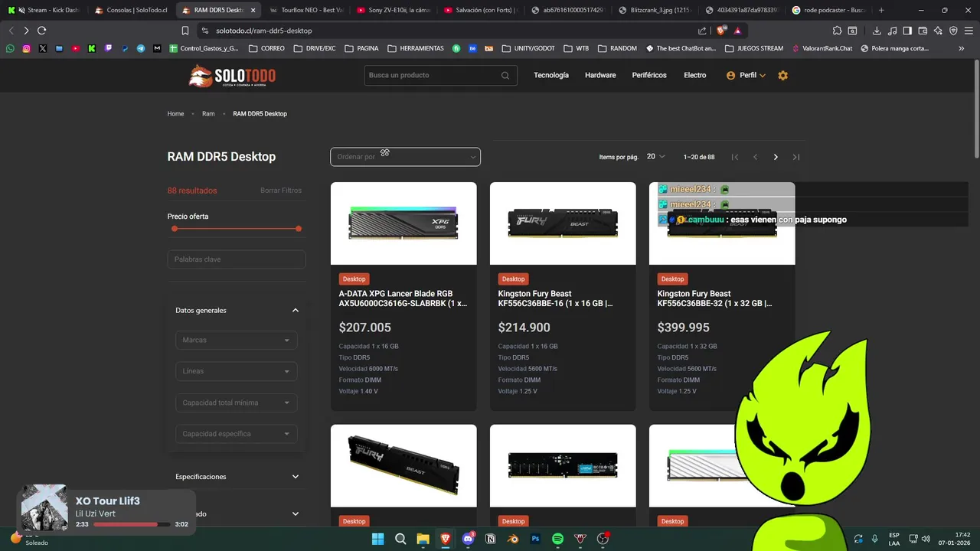This screenshot has width=980, height=551.
Task: Jump to the last page of results
Action: point(796,157)
